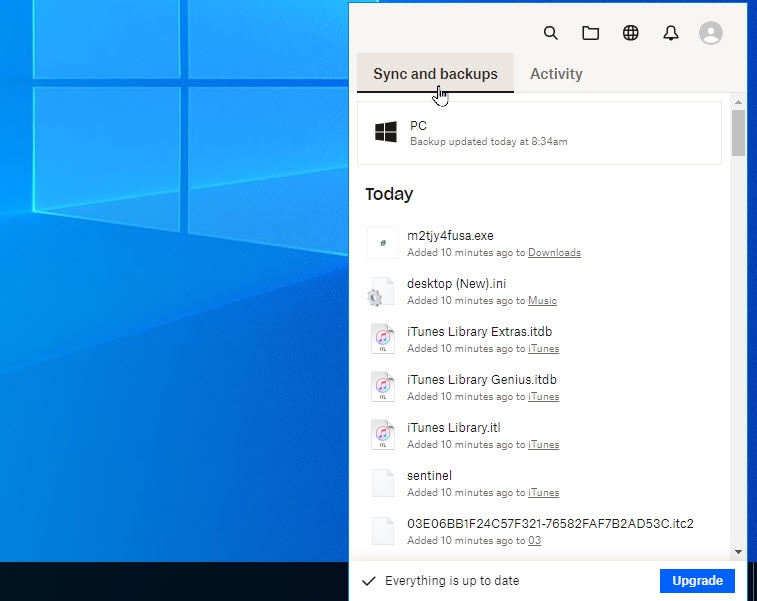Click the scrollbar down arrow

point(738,551)
